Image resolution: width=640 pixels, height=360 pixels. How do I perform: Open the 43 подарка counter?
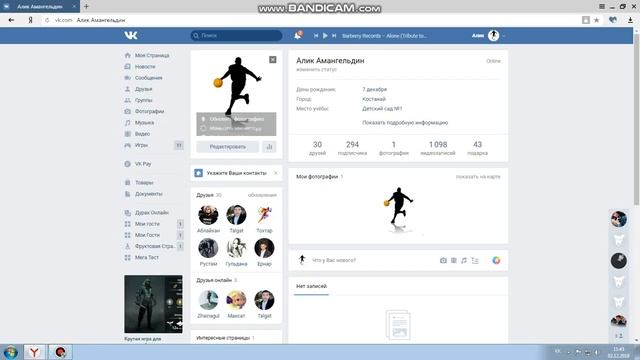[477, 148]
